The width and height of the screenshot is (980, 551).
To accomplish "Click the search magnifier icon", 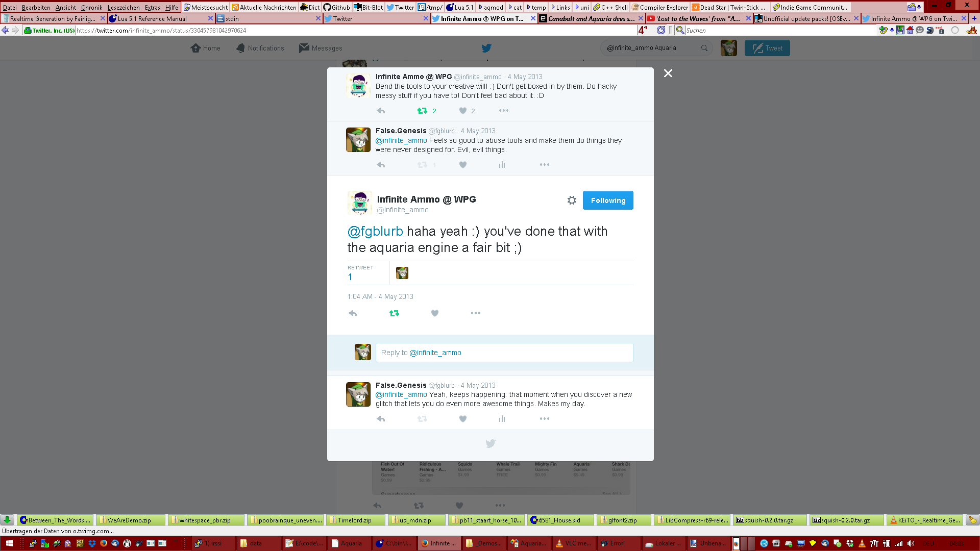I will coord(704,48).
